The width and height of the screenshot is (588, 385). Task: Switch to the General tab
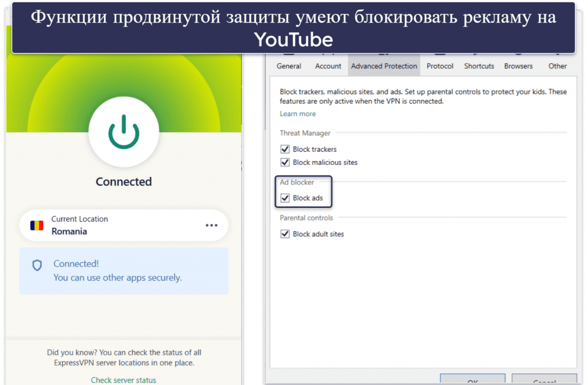(x=289, y=66)
